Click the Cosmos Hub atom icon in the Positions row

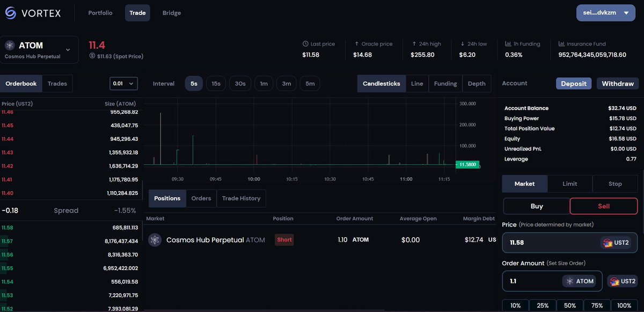tap(155, 240)
